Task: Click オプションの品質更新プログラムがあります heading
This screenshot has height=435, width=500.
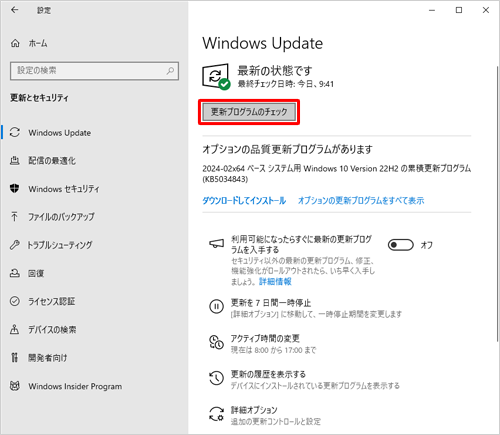Action: point(287,149)
